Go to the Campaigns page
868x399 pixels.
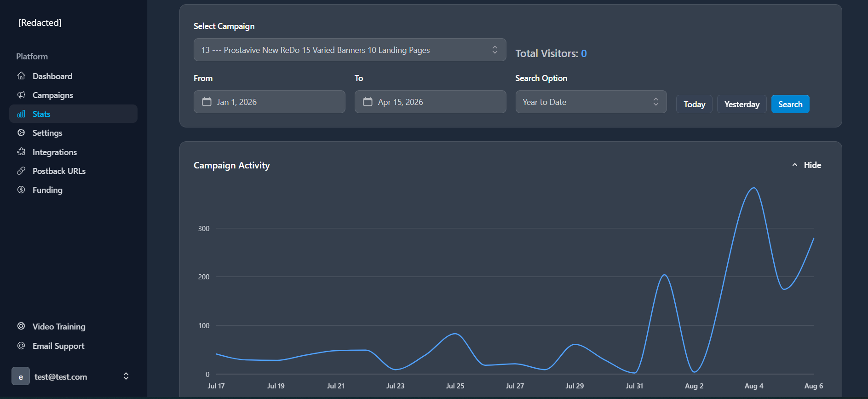click(x=53, y=95)
